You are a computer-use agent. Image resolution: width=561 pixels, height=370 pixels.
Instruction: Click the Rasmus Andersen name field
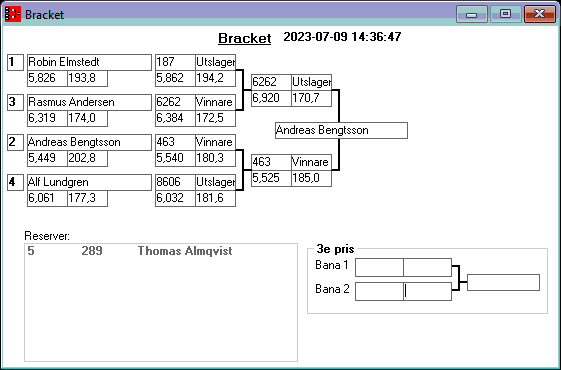(x=89, y=102)
